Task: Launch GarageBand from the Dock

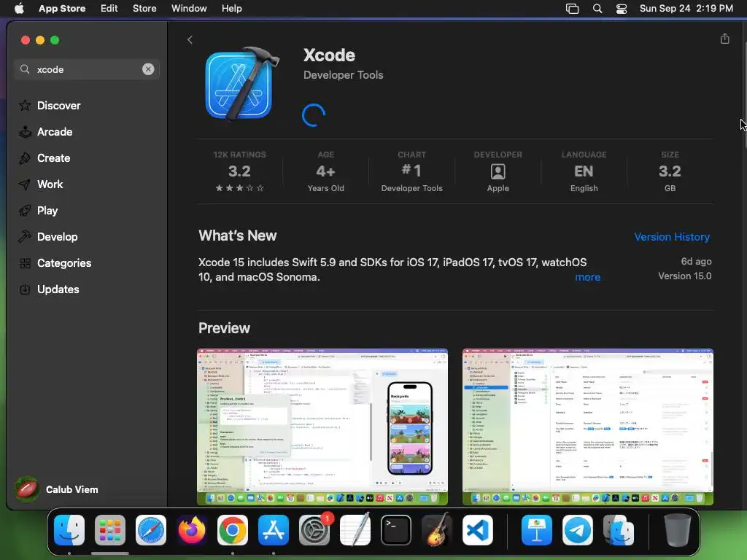Action: coord(437,529)
